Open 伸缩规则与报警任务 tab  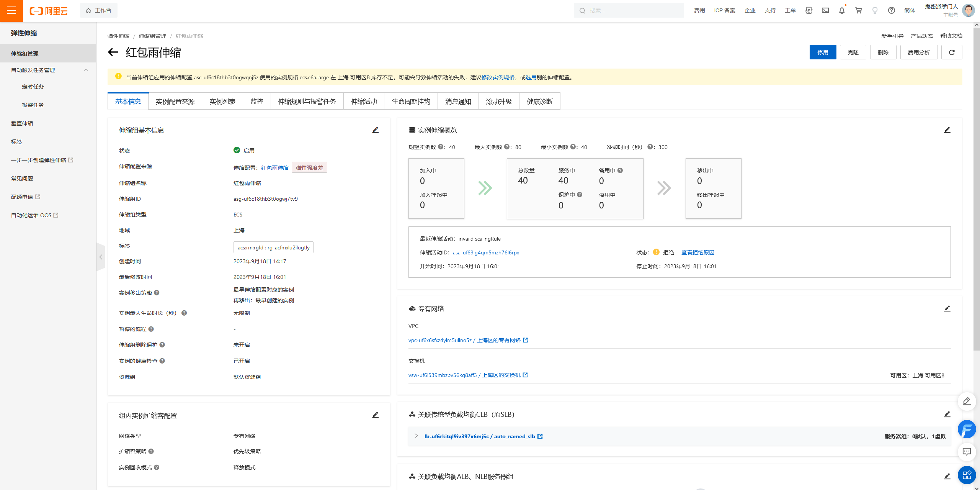307,102
